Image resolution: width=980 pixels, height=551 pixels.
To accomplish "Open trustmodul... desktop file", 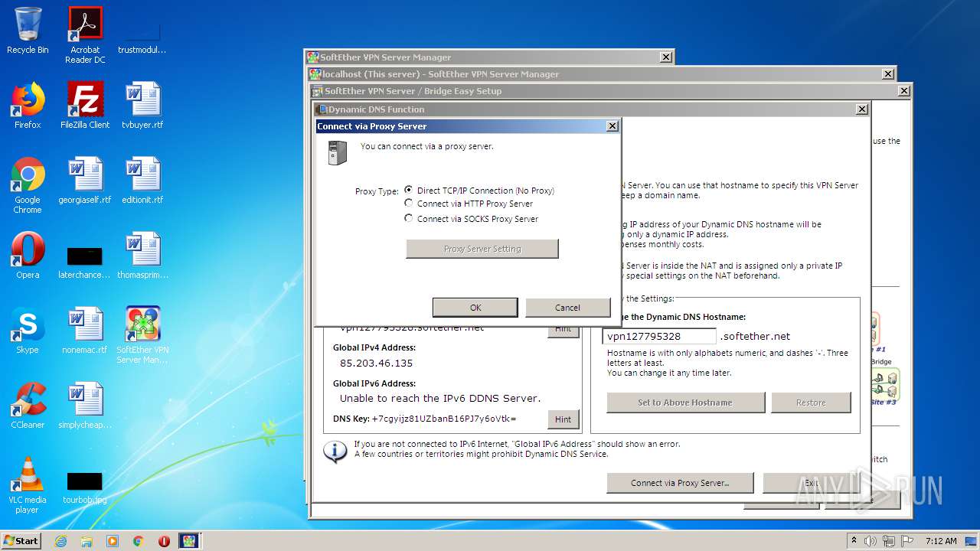I will coord(142,37).
